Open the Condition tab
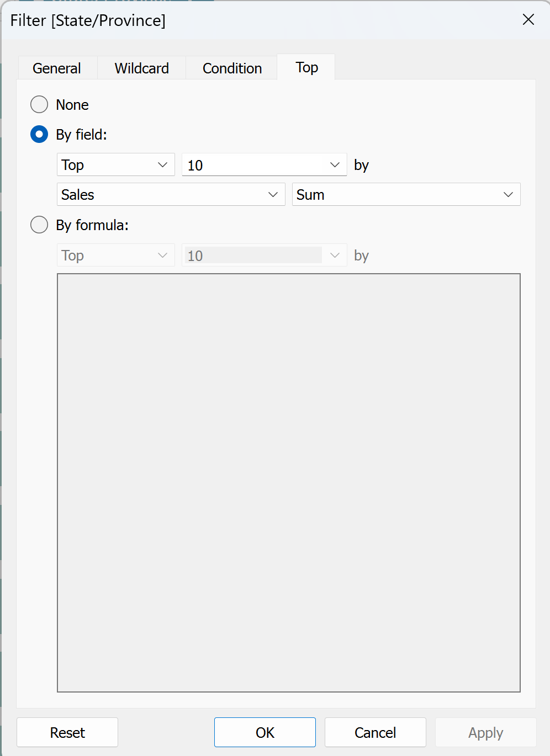 tap(232, 68)
